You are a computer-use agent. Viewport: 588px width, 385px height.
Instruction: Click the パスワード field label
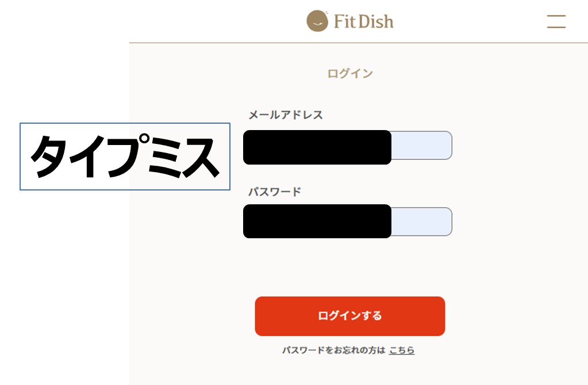tap(274, 192)
